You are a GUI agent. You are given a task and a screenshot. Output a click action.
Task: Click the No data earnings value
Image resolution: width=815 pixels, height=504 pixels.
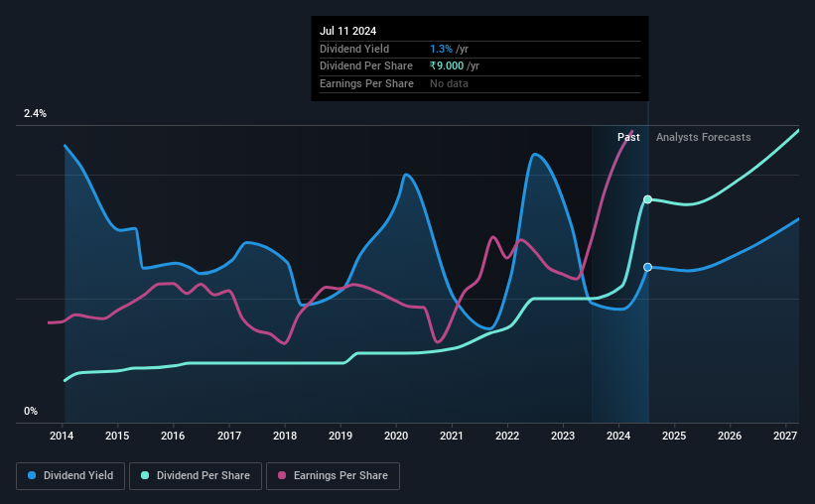[x=449, y=83]
